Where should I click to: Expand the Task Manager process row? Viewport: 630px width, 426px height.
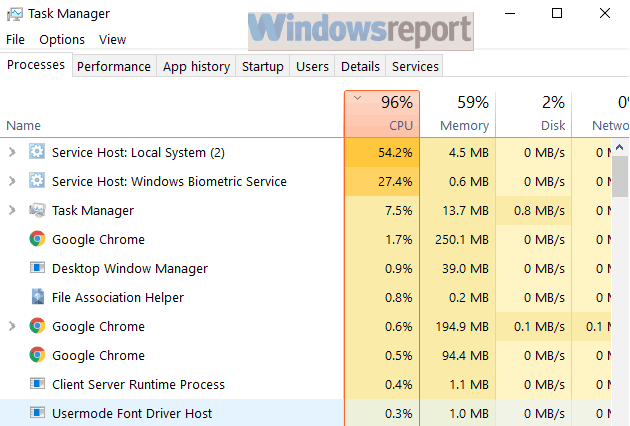(x=12, y=210)
